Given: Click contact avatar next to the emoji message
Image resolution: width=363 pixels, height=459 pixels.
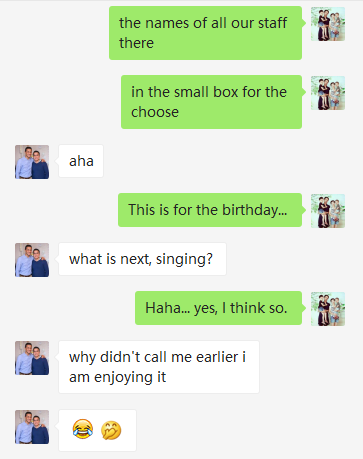Looking at the screenshot, I should pyautogui.click(x=32, y=427).
